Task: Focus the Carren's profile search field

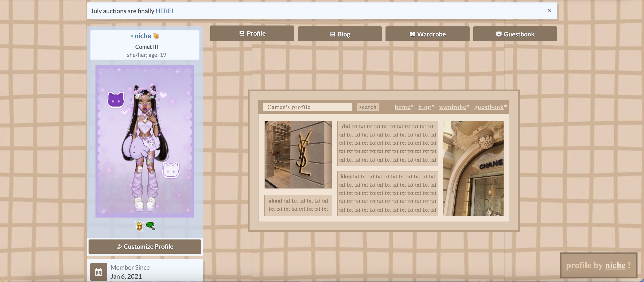Action: pyautogui.click(x=307, y=107)
